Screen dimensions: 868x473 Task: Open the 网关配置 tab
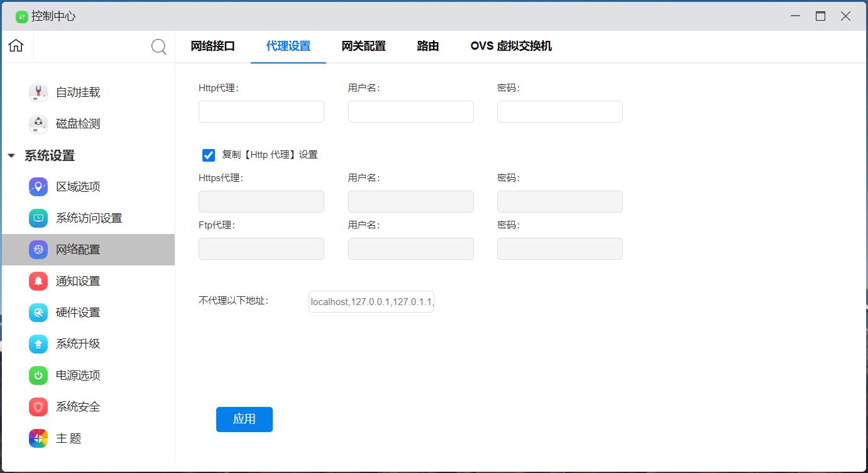(x=363, y=46)
